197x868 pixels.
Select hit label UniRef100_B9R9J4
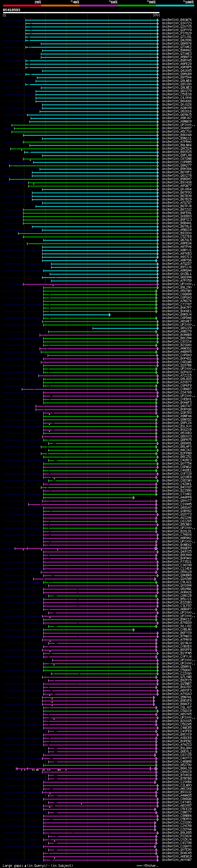(x=177, y=315)
